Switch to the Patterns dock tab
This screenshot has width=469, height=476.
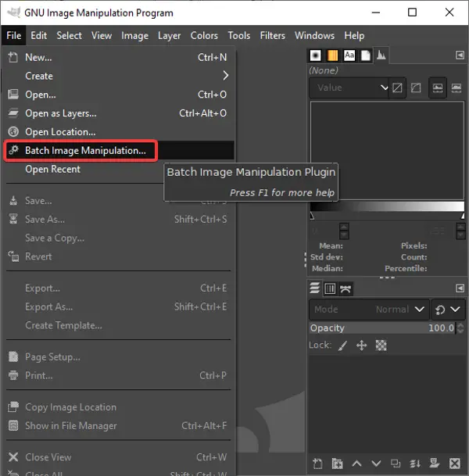pos(332,55)
